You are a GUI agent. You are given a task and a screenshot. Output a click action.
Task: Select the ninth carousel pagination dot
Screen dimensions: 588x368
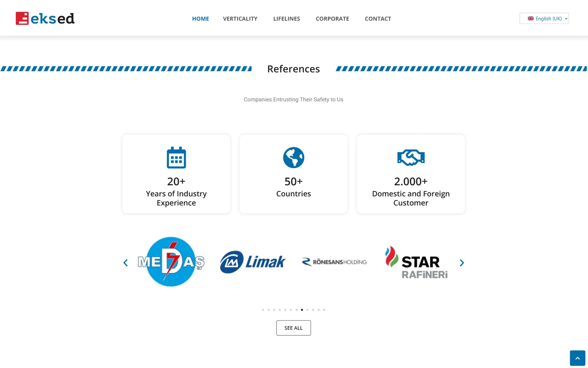[307, 310]
